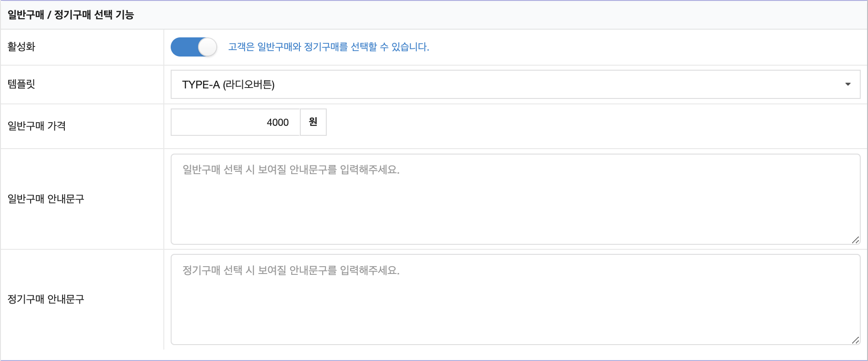Screen dimensions: 868x361
Task: Click the blue text about 일반구매와 정기구매 선택
Action: 329,47
